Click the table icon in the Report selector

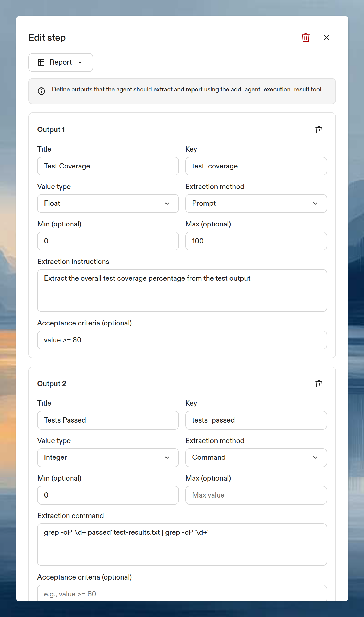coord(41,62)
